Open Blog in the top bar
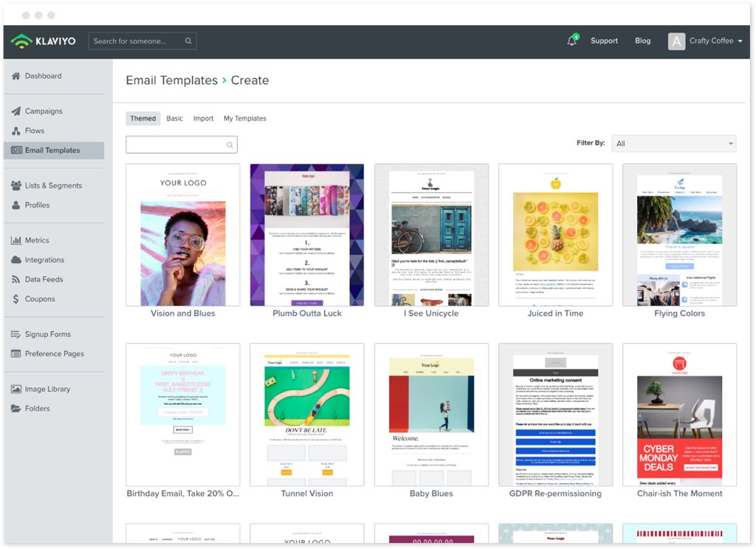The height and width of the screenshot is (549, 756). 643,41
